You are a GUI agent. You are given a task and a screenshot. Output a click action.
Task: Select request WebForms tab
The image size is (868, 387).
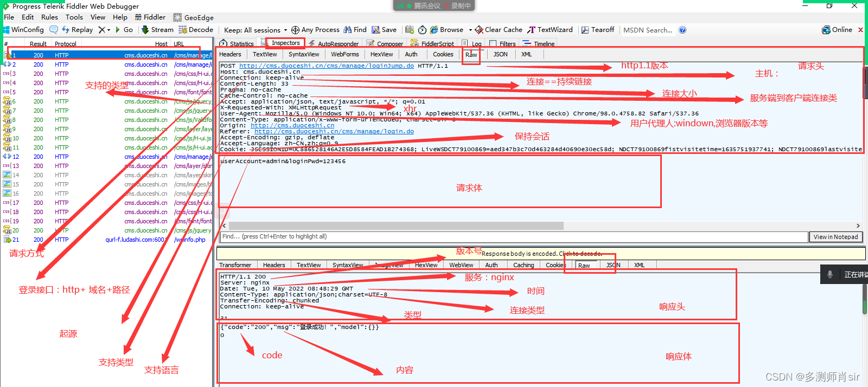pyautogui.click(x=345, y=54)
